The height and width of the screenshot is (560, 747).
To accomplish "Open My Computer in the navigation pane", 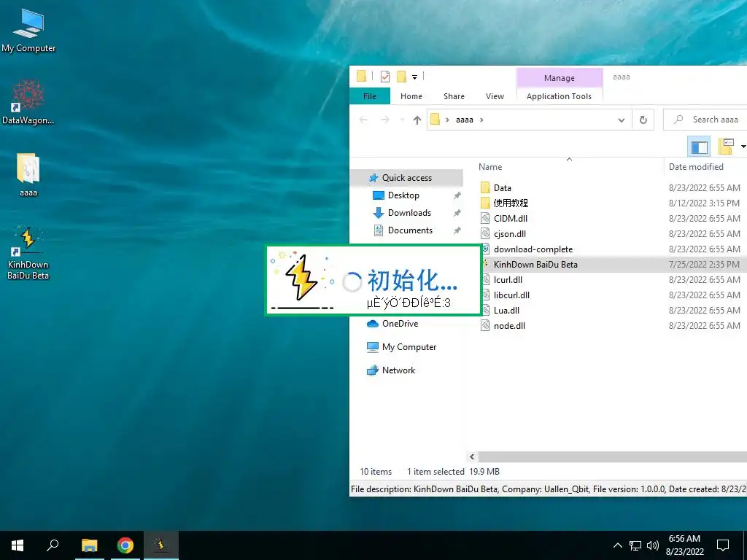I will [x=409, y=347].
